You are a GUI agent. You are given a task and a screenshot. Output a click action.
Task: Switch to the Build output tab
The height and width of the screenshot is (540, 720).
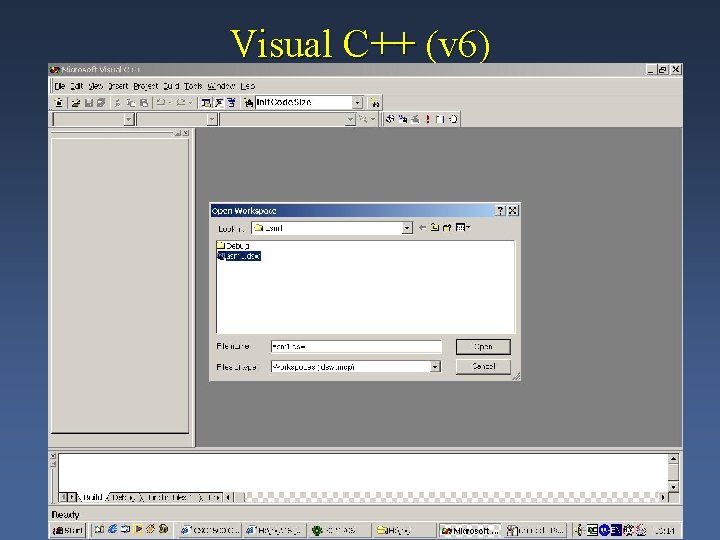pos(92,497)
